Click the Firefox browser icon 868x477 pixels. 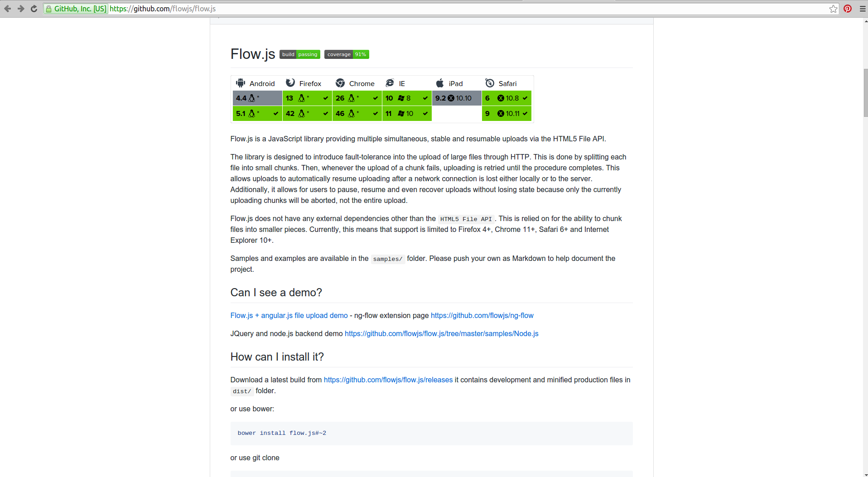(x=290, y=83)
